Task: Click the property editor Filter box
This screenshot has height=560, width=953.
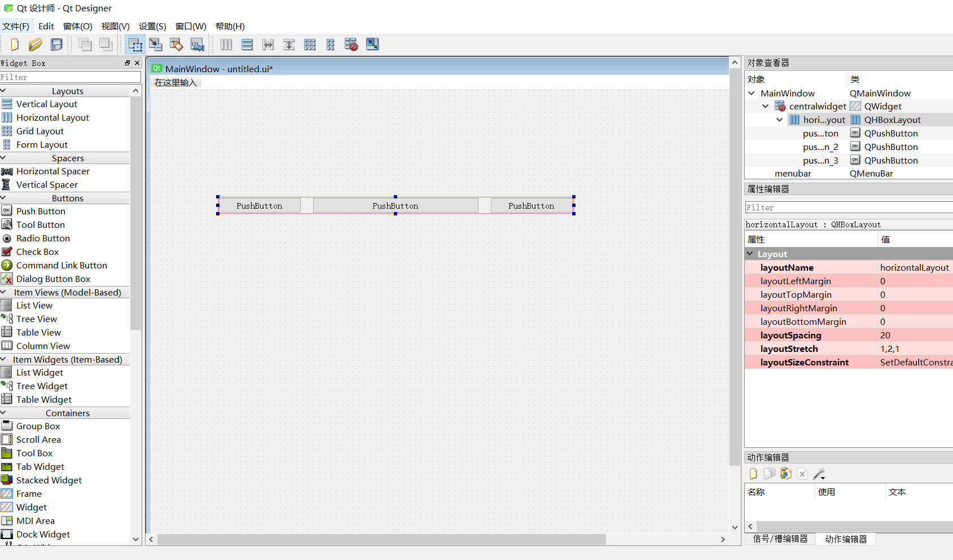Action: coord(846,207)
